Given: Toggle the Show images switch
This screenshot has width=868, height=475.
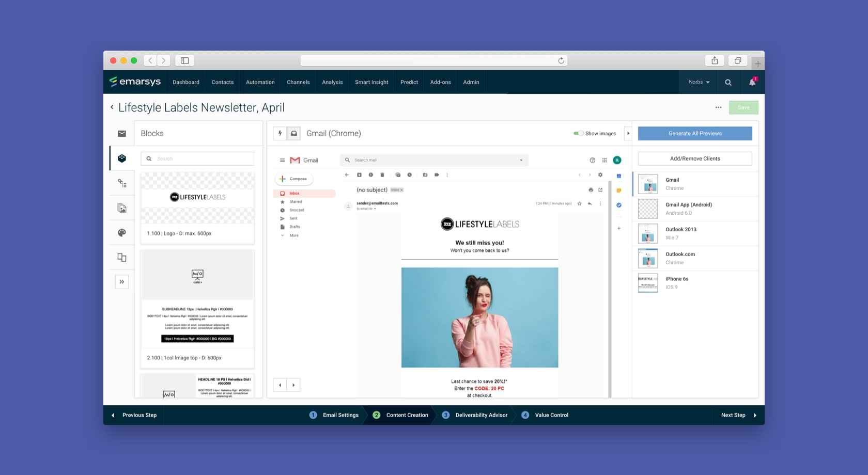Looking at the screenshot, I should (x=578, y=133).
